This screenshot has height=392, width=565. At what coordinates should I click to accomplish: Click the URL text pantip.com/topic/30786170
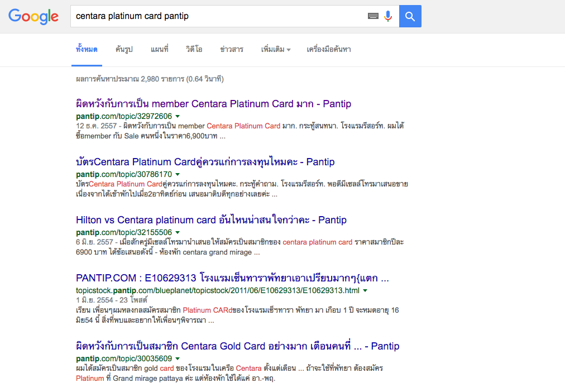tap(124, 174)
